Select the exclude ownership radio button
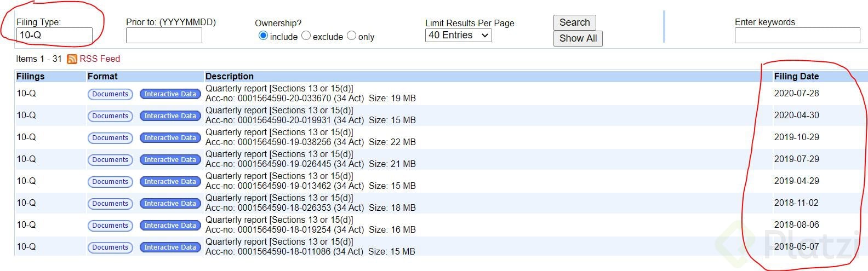 pyautogui.click(x=306, y=36)
